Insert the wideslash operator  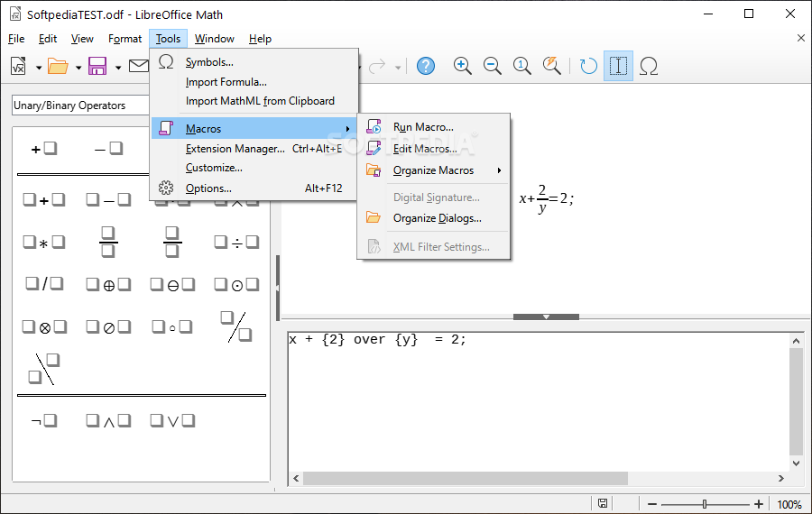(236, 326)
